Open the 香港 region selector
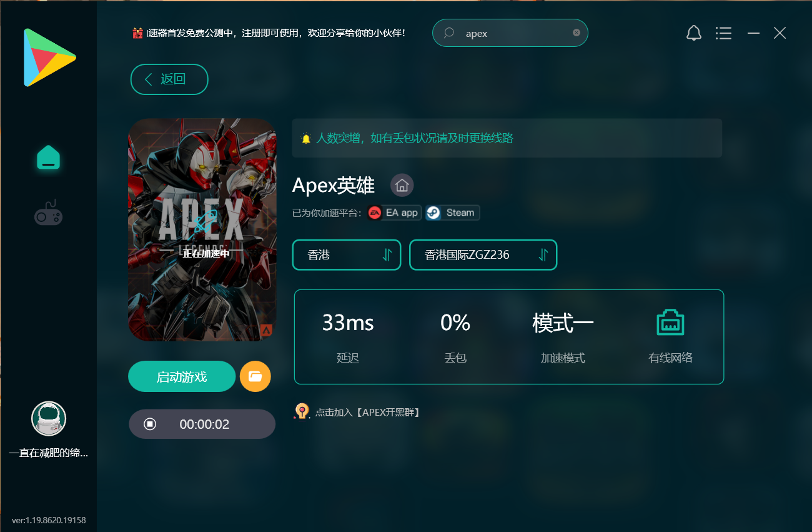The height and width of the screenshot is (532, 812). pos(347,254)
